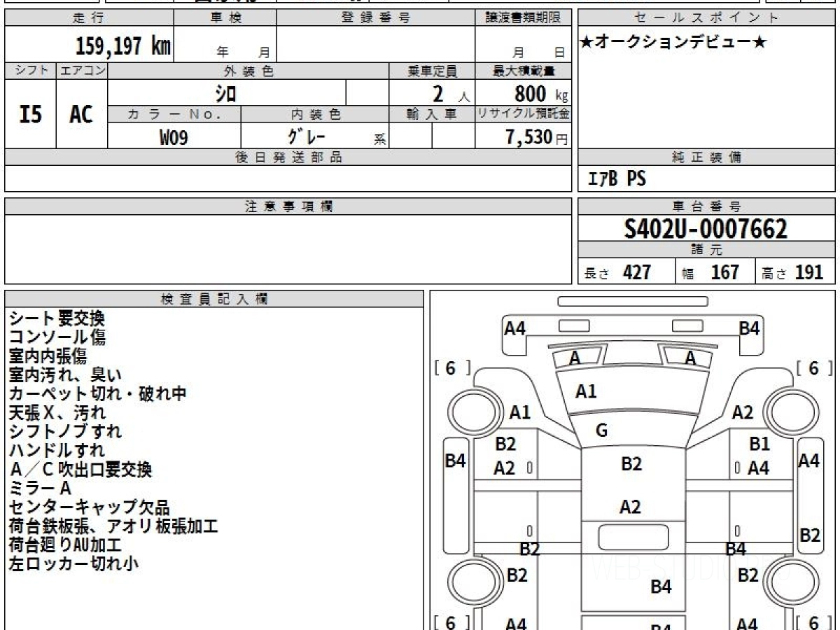This screenshot has width=840, height=630.
Task: Click the exterior color value シロ
Action: (225, 93)
